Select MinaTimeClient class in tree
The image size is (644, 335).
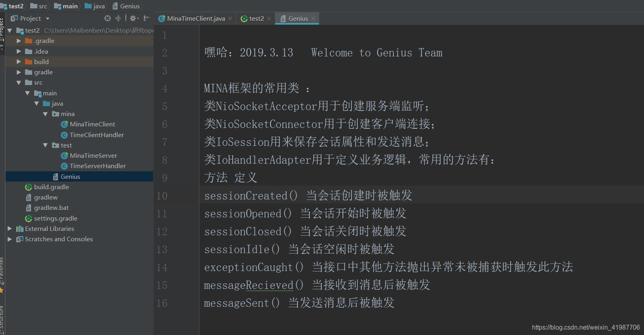click(92, 124)
